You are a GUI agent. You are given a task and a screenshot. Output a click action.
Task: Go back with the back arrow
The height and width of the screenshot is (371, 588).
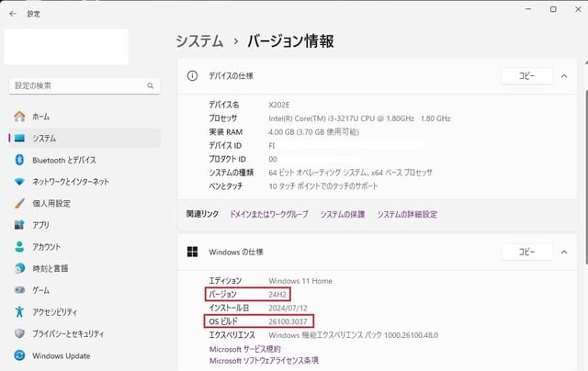(13, 14)
